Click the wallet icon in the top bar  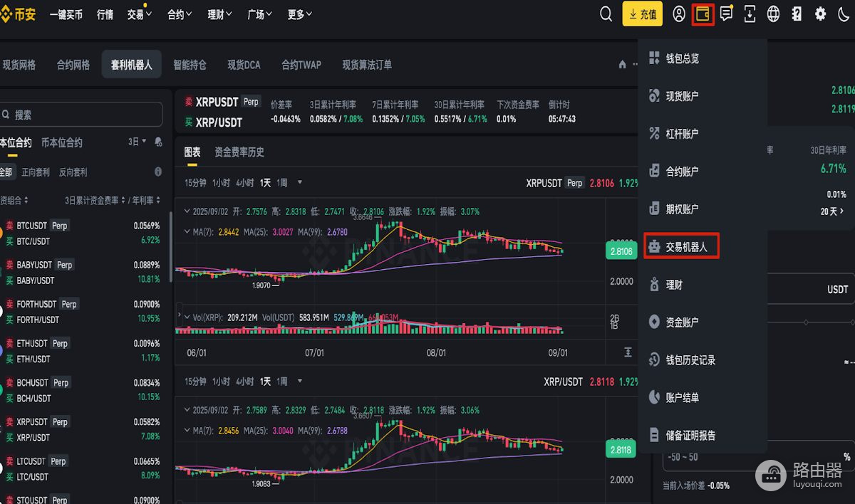click(x=703, y=14)
